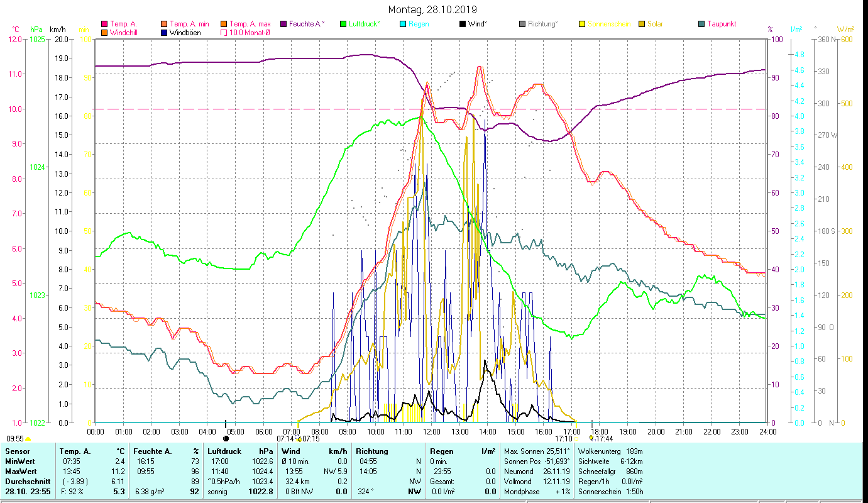
Task: Click the yellow Sonnenschein legend swatch
Action: [582, 24]
